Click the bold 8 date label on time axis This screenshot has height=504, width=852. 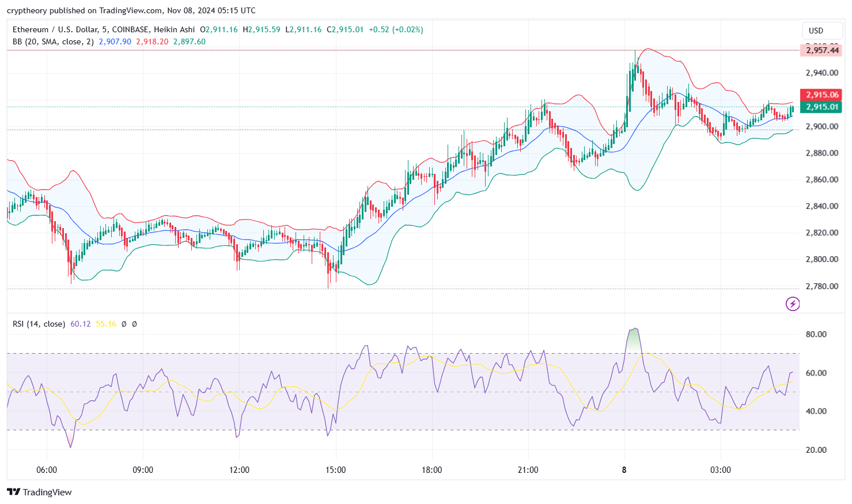click(x=624, y=469)
